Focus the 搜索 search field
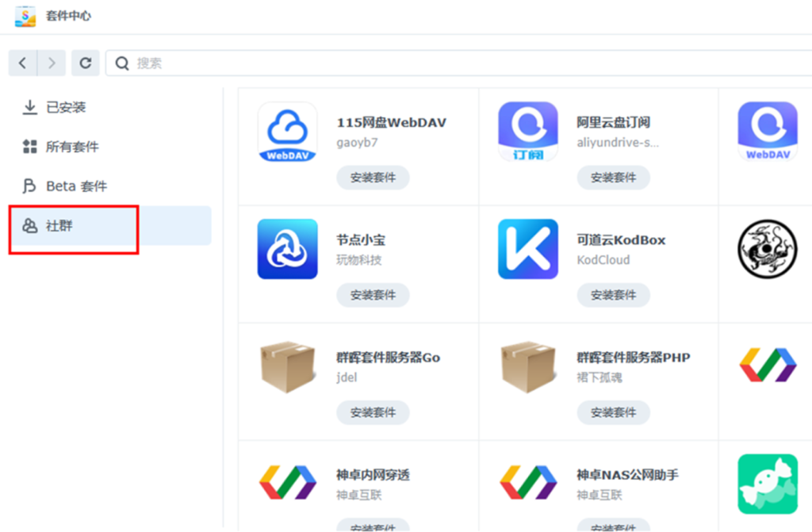Screen dimensions: 812x532 [x=459, y=63]
